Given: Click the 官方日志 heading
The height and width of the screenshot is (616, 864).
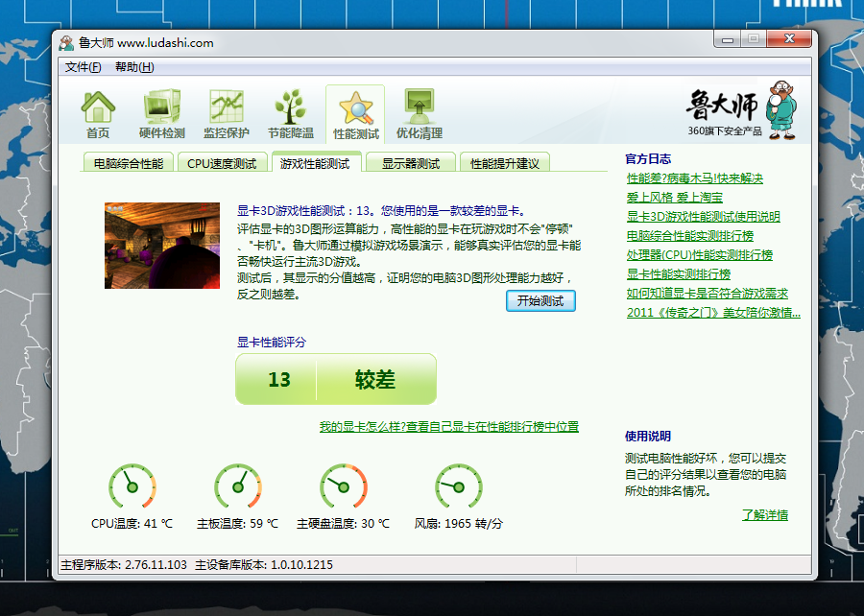Looking at the screenshot, I should (648, 159).
